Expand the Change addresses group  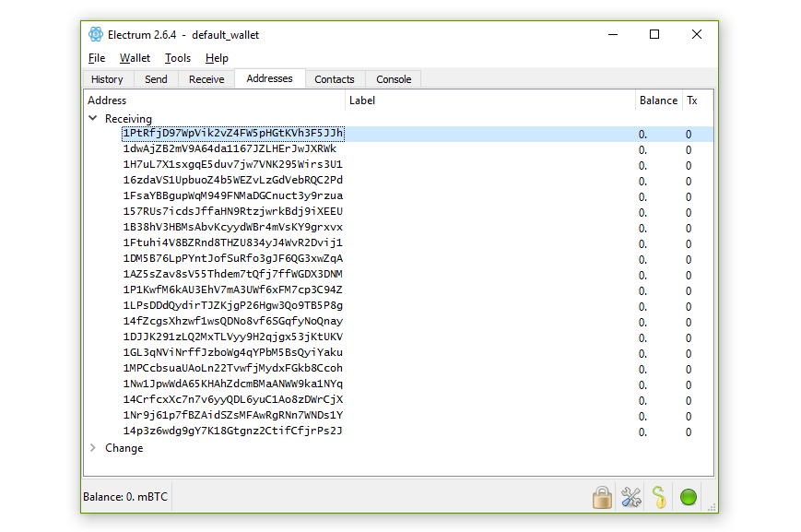tap(93, 448)
